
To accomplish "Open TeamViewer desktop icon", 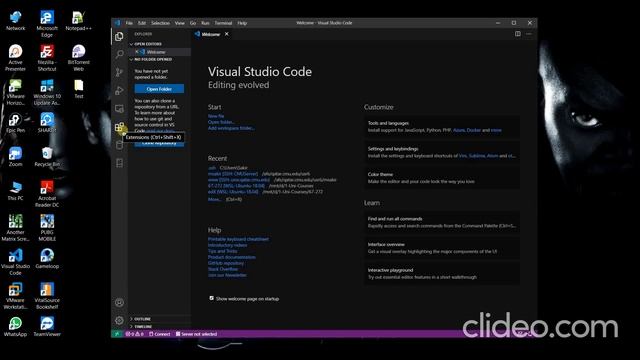I will pos(47,327).
